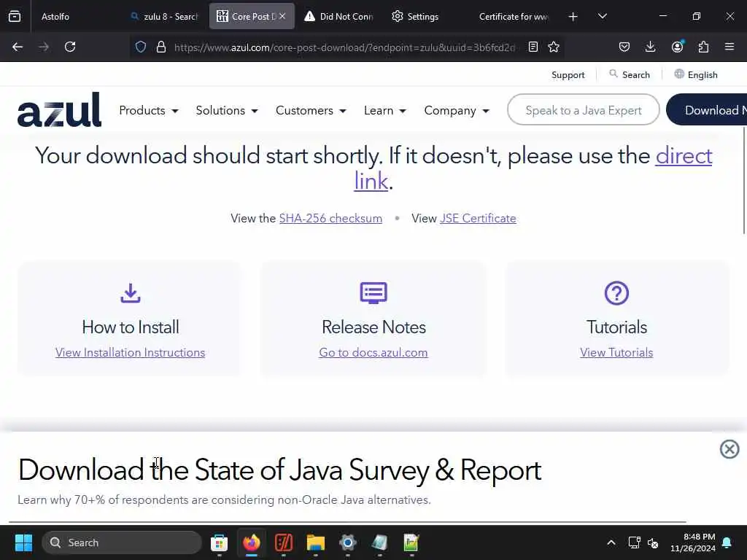Image resolution: width=747 pixels, height=560 pixels.
Task: View the JSE Certificate
Action: (478, 218)
